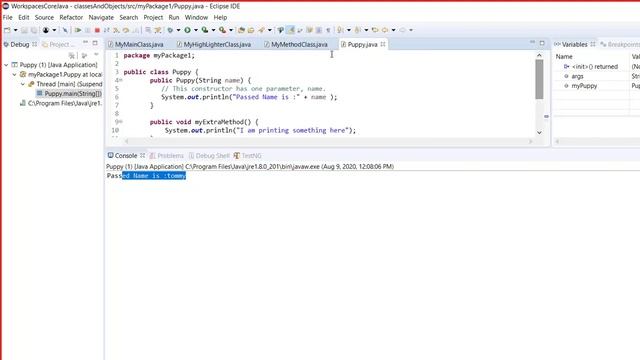640x360 pixels.
Task: Click the Save All toolbar icon
Action: coord(34,30)
